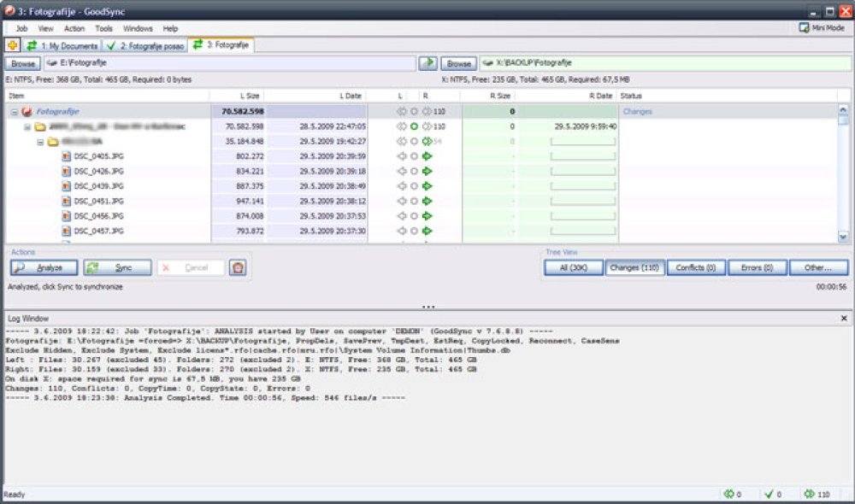
Task: Open the Other... tree view options
Action: point(818,267)
